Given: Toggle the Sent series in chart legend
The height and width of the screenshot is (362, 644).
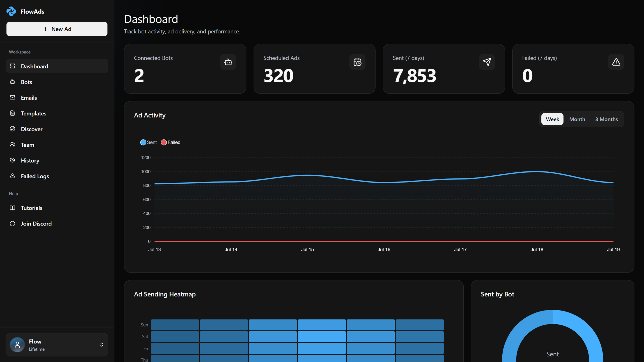Looking at the screenshot, I should [148, 142].
